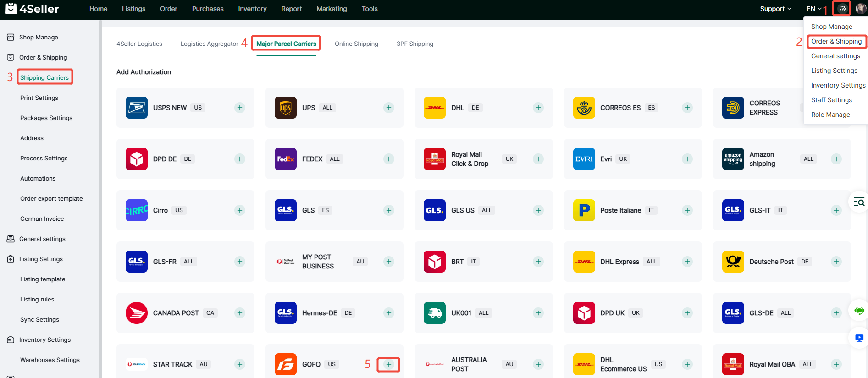Choose Staff Settings in dropdown menu

point(831,100)
